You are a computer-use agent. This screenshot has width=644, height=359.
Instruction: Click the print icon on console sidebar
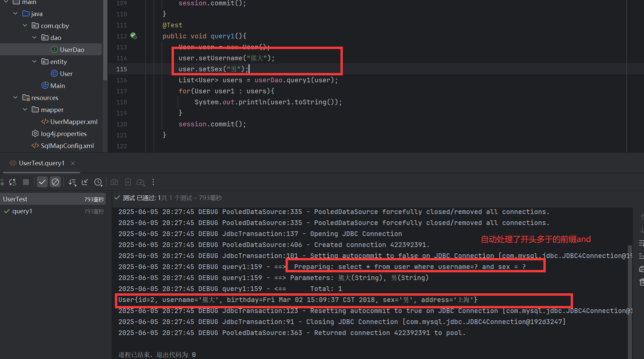641,269
